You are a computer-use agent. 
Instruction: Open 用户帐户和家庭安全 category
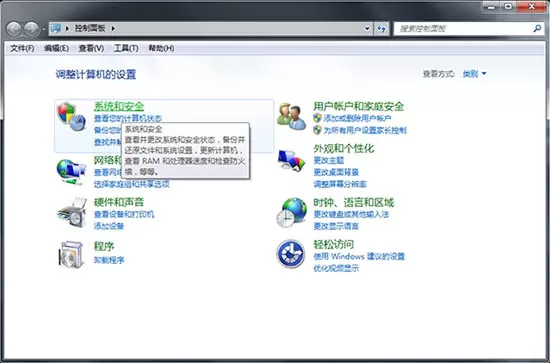[358, 106]
